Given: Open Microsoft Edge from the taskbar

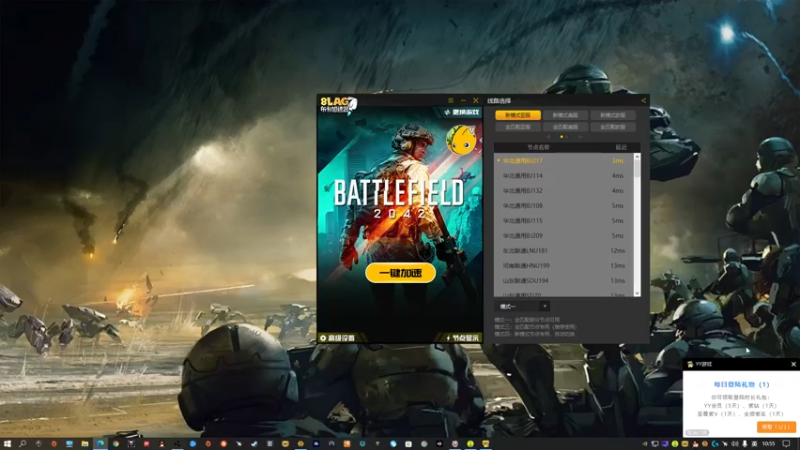Looking at the screenshot, I should (101, 444).
